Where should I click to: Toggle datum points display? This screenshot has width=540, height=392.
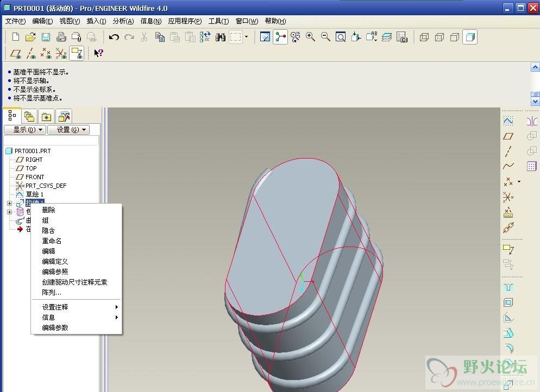[46, 53]
